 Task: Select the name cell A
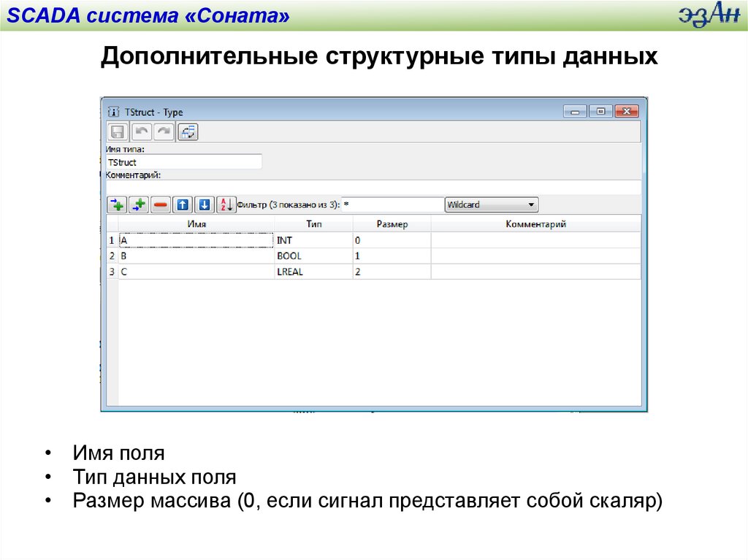(x=196, y=240)
